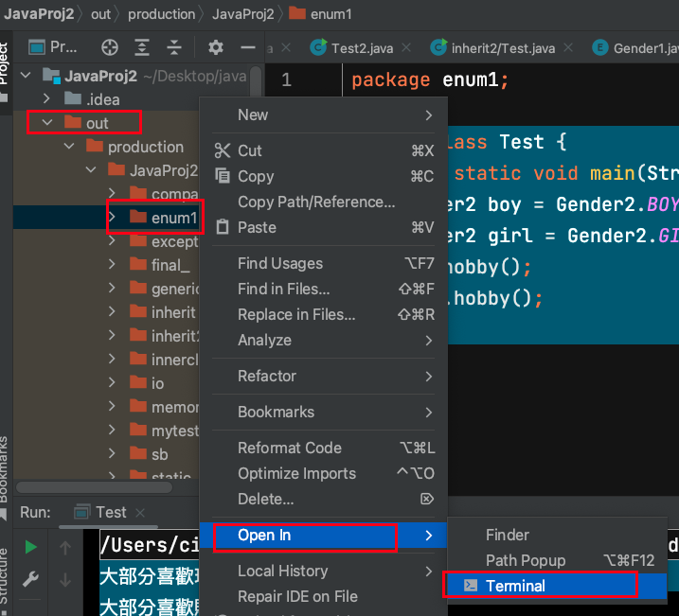Hide the Project tool window with minus icon
This screenshot has width=679, height=616.
[248, 47]
